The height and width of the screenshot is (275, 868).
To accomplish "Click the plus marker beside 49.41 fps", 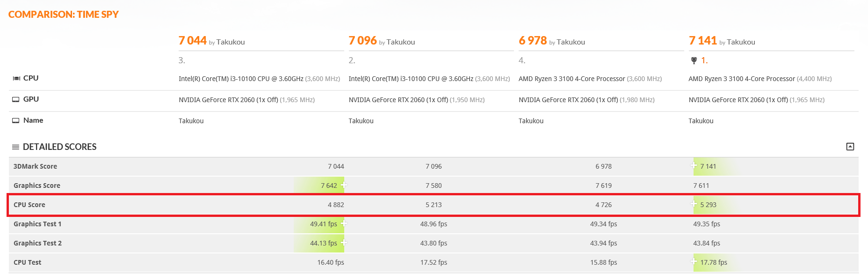I will (344, 223).
